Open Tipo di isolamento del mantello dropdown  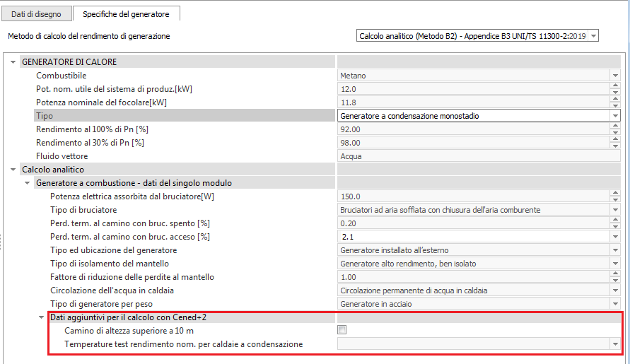tap(614, 264)
